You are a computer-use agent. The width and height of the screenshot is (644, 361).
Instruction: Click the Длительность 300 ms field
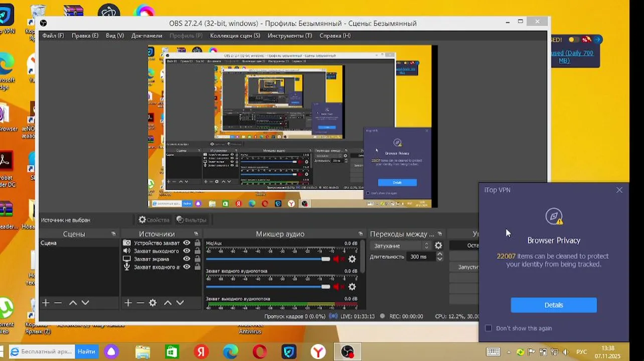tap(421, 257)
